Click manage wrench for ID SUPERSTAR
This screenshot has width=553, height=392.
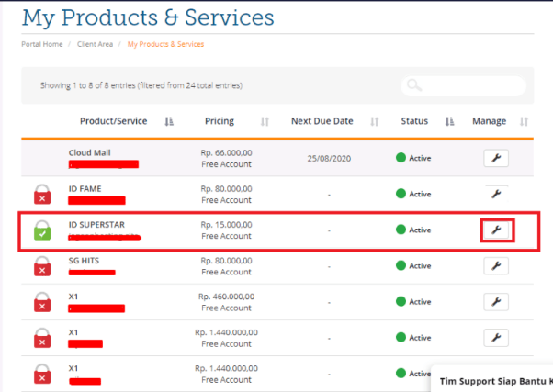tap(496, 230)
